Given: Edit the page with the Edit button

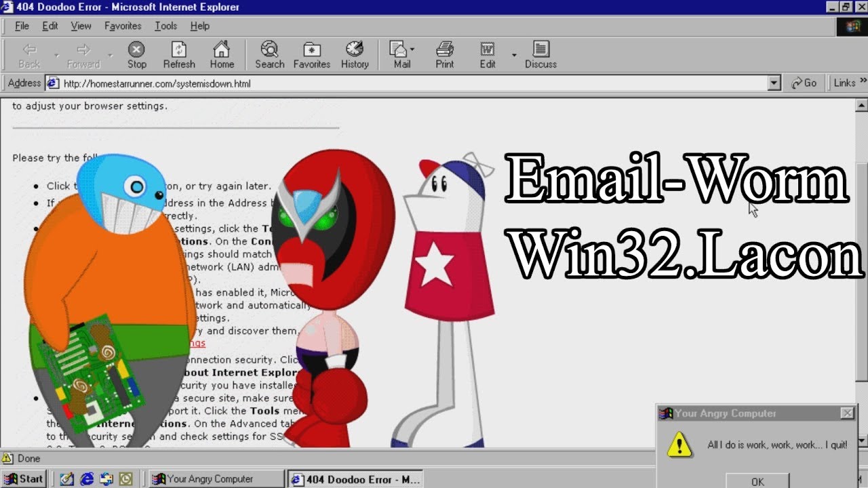Looking at the screenshot, I should (488, 55).
